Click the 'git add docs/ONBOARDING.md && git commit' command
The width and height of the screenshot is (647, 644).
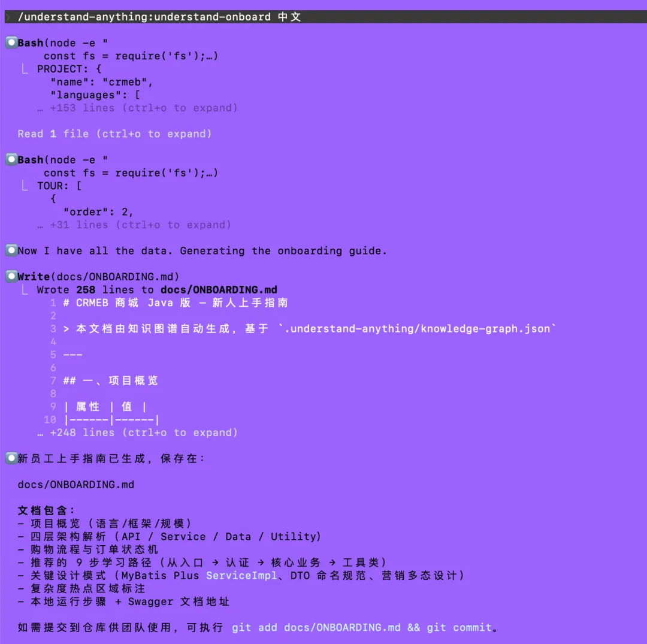tap(362, 627)
